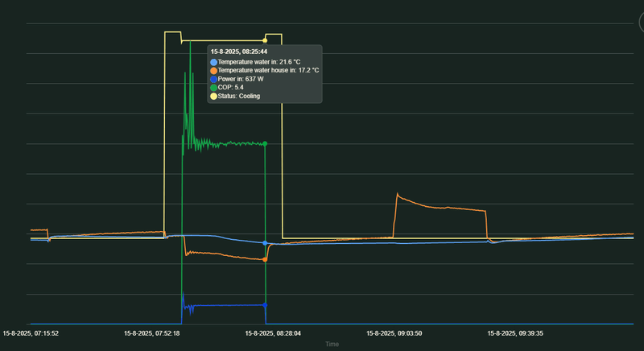Click the 'Power in: 637 W' text
Screen dimensions: 644x351
point(241,79)
